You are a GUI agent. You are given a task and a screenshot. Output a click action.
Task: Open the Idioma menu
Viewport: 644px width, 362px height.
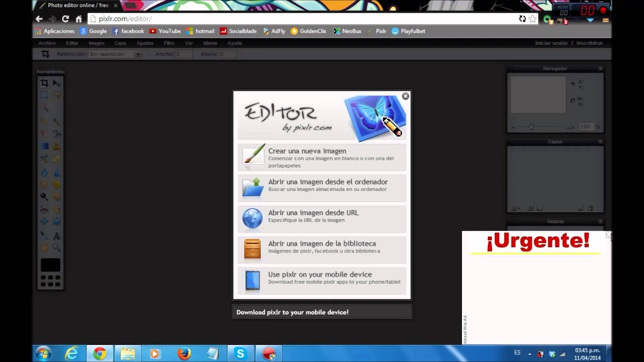coord(210,43)
